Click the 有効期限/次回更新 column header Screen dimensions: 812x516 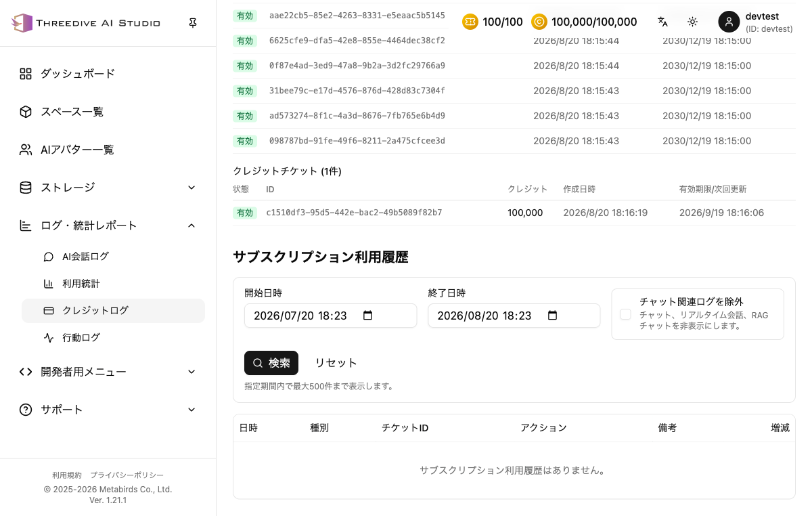[713, 189]
